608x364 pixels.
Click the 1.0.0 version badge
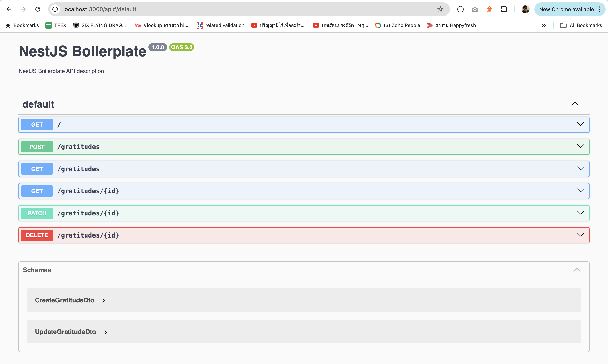(x=158, y=47)
